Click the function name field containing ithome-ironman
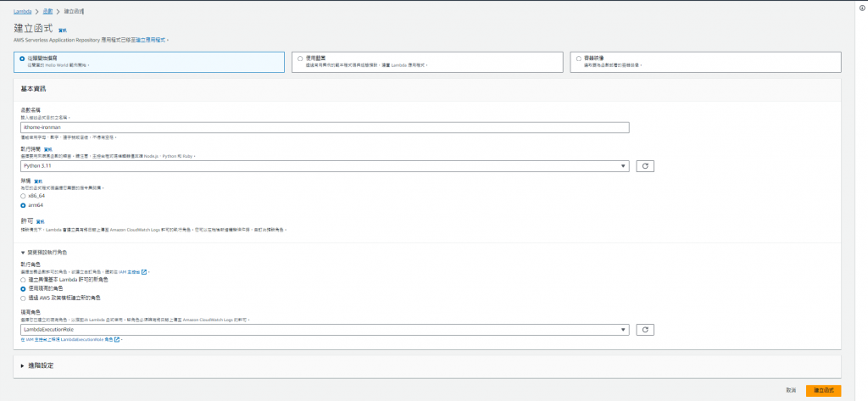 coord(325,127)
